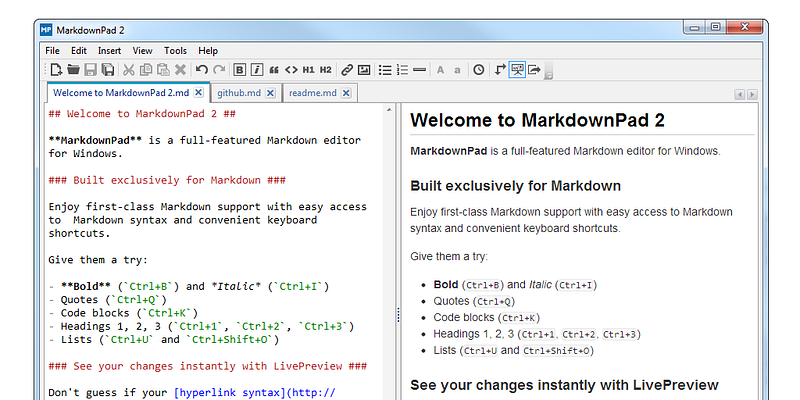This screenshot has height=400, width=800.
Task: Click the Save All icon
Action: click(x=108, y=70)
